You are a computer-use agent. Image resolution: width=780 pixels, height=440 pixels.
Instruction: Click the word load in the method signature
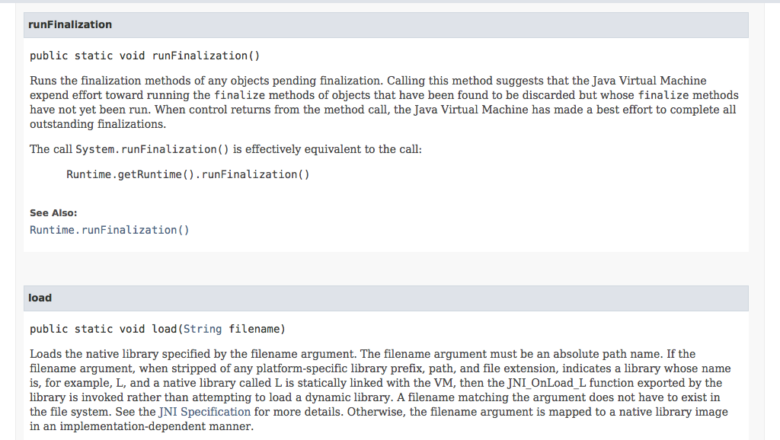(x=164, y=329)
